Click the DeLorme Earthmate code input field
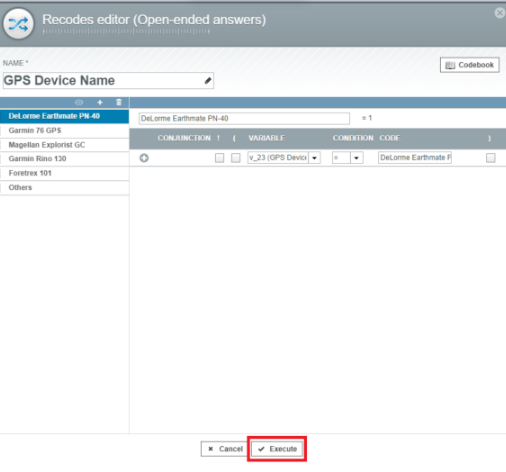Screen dimensions: 506x472 click(x=415, y=158)
